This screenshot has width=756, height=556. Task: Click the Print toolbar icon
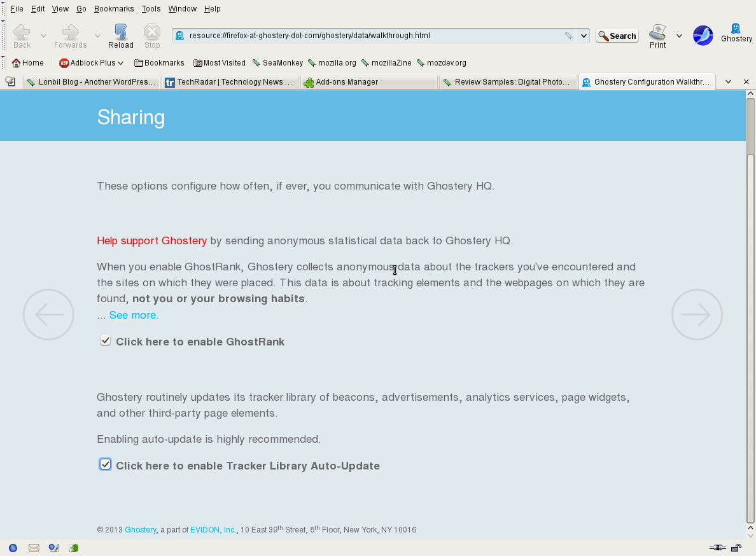(657, 32)
